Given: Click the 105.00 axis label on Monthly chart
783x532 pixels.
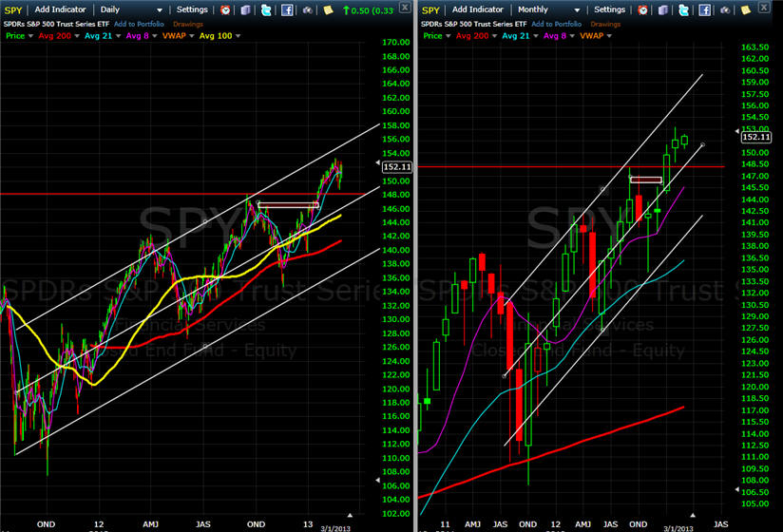Looking at the screenshot, I should pos(755,503).
